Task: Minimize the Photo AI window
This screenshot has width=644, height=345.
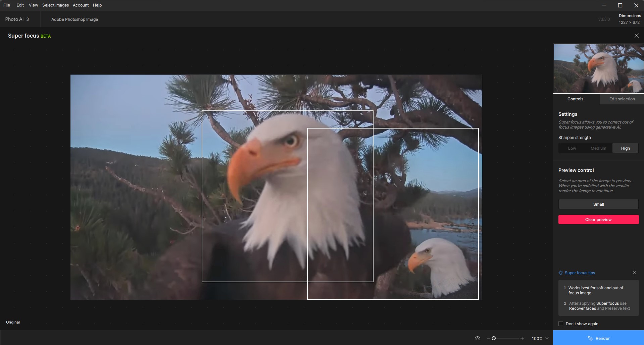Action: coord(604,5)
